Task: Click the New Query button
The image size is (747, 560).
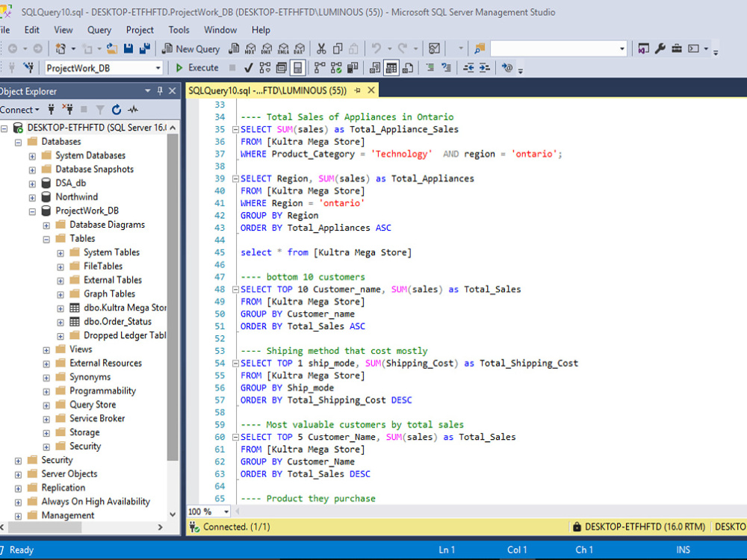Action: click(x=190, y=49)
